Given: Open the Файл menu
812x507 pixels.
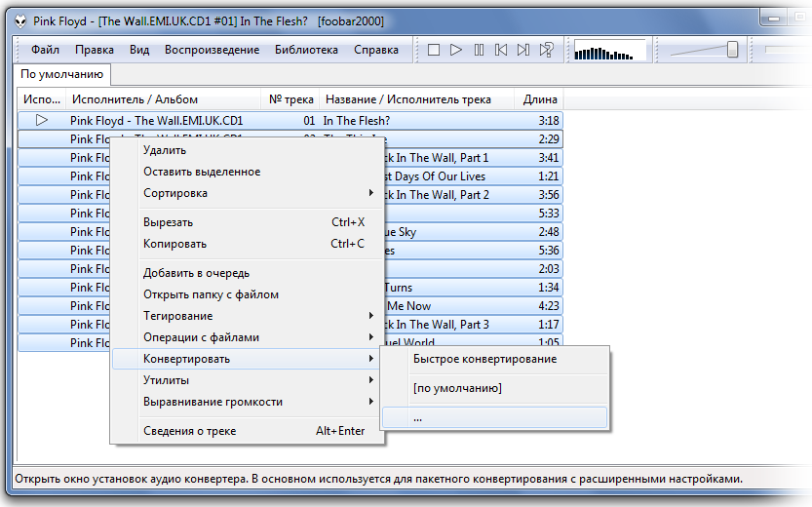Looking at the screenshot, I should (45, 50).
